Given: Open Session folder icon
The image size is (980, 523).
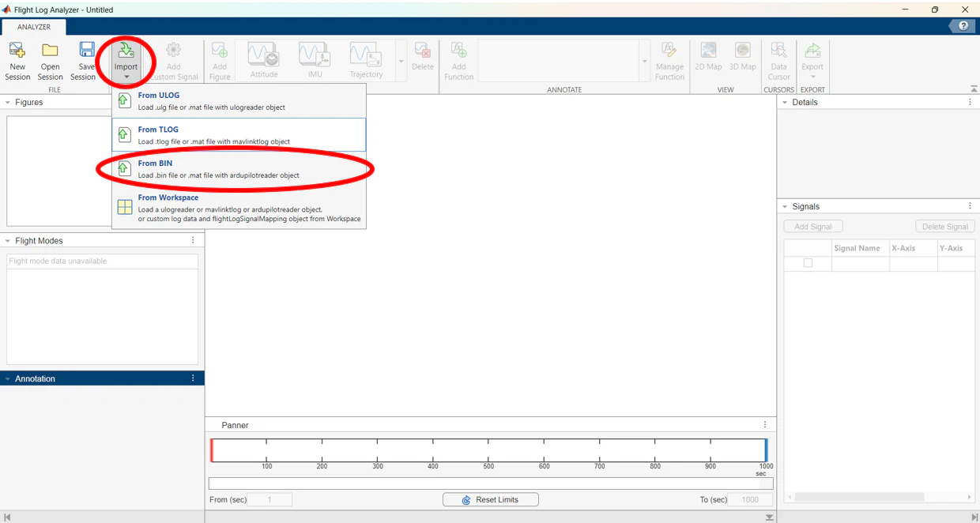Looking at the screenshot, I should tap(50, 51).
